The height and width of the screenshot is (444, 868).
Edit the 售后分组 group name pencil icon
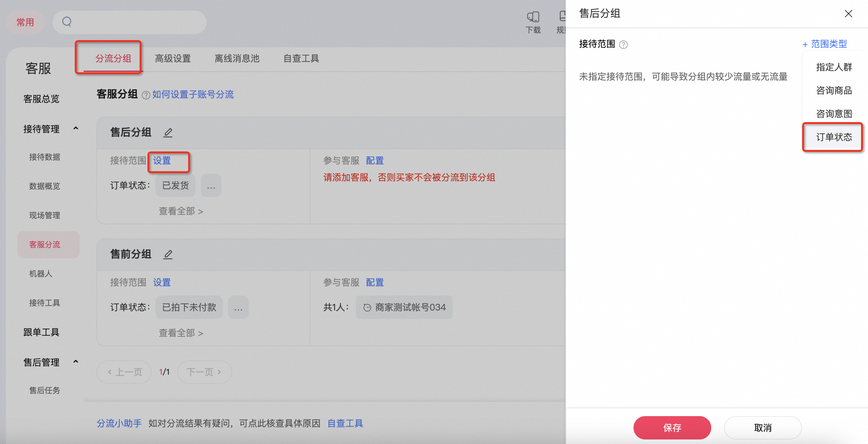[168, 133]
